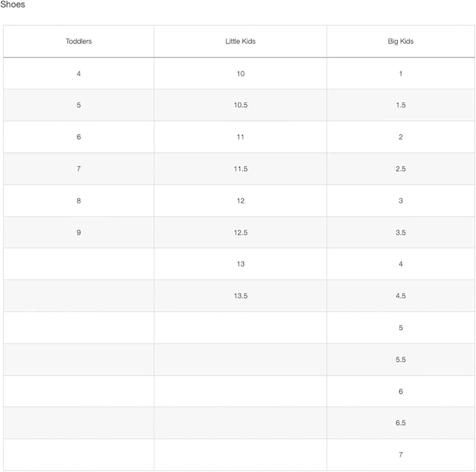Select size 10 in Little Kids column
Screen dimensions: 476x472
coord(241,74)
